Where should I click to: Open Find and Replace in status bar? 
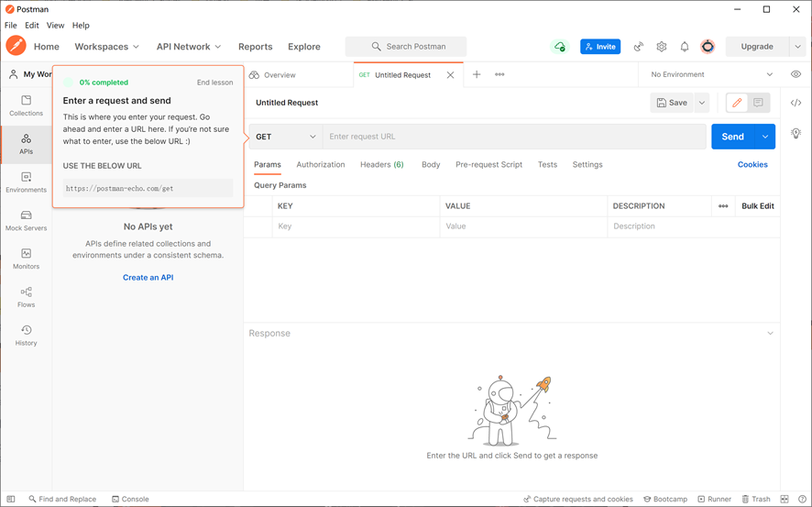(62, 500)
